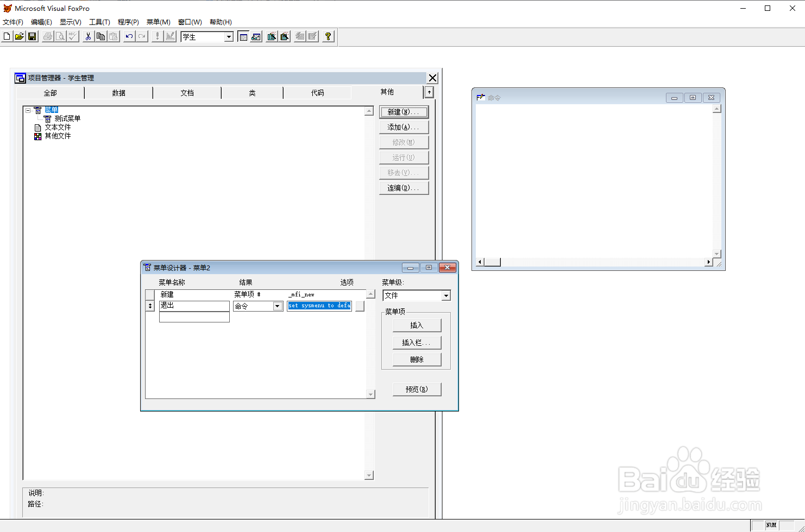Select 测试菜单 in the project tree

tap(67, 119)
